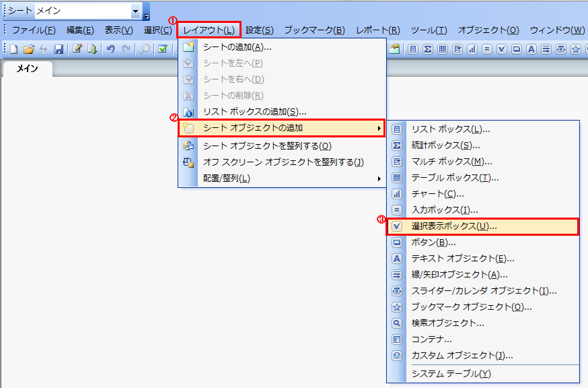Select チャート(C)... in the submenu
Viewport: 588px width, 388px height.
click(483, 194)
